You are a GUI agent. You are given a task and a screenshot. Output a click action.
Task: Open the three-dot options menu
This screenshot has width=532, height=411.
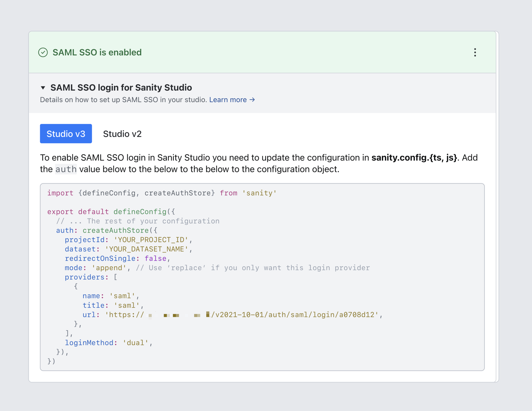tap(475, 52)
